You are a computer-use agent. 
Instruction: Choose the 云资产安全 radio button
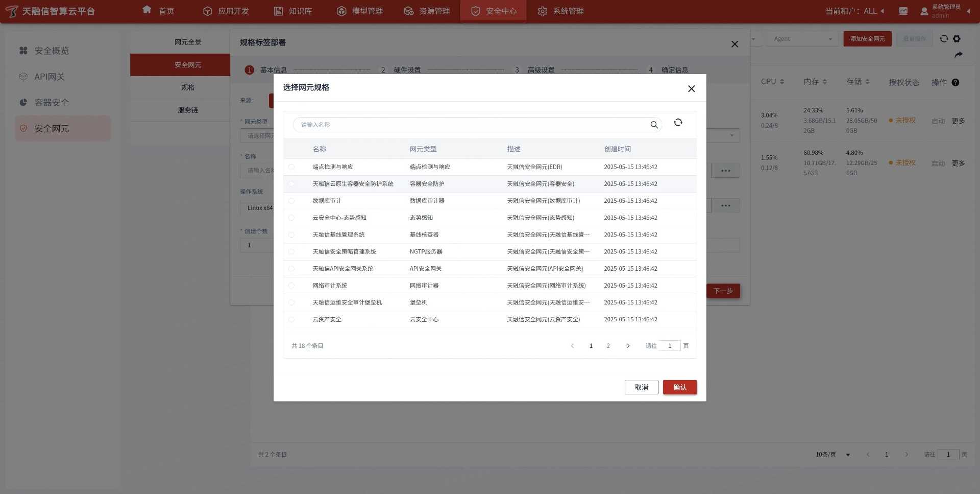click(x=291, y=319)
